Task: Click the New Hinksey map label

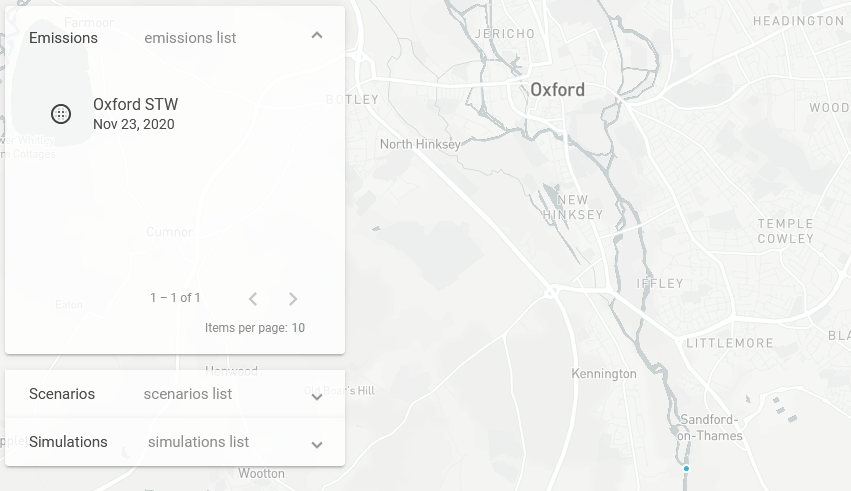Action: (x=573, y=207)
